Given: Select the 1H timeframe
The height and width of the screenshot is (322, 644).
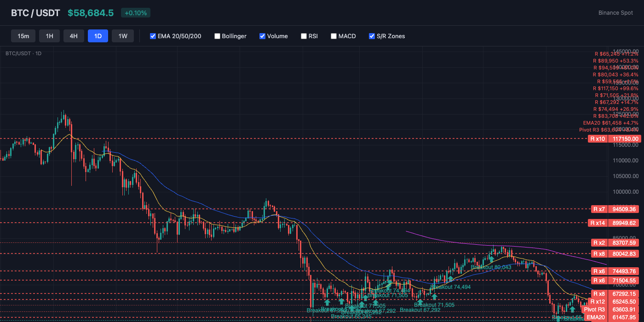Looking at the screenshot, I should pos(50,36).
